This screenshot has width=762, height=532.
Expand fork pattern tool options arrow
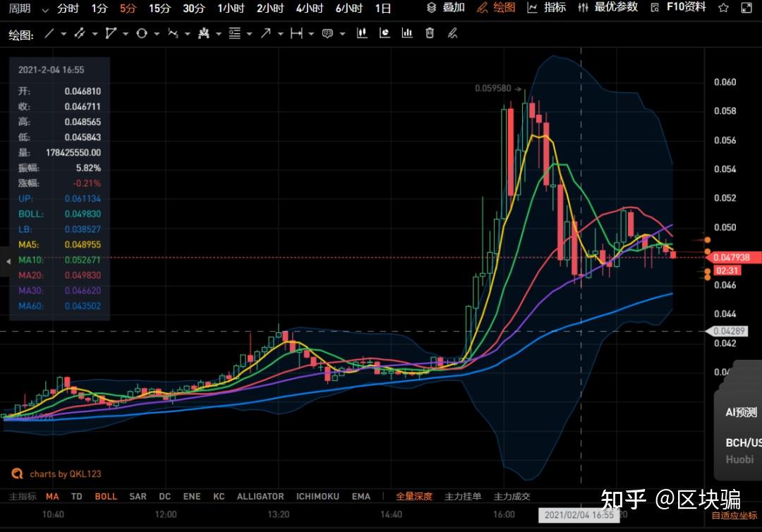pos(219,34)
